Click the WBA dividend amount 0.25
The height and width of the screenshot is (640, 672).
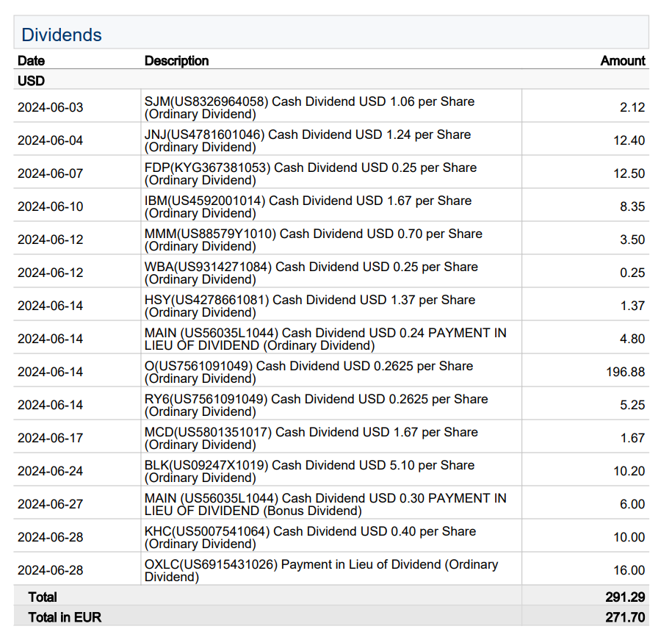pyautogui.click(x=632, y=273)
